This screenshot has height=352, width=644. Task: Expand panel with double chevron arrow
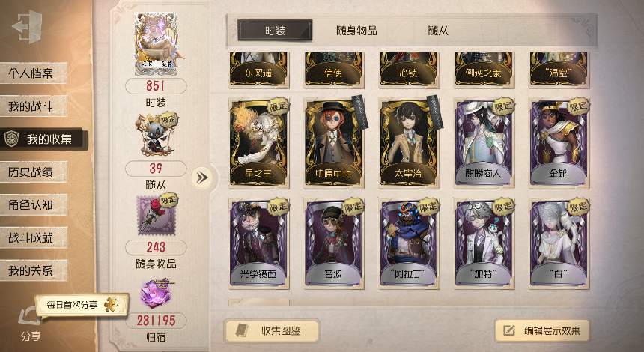(201, 177)
